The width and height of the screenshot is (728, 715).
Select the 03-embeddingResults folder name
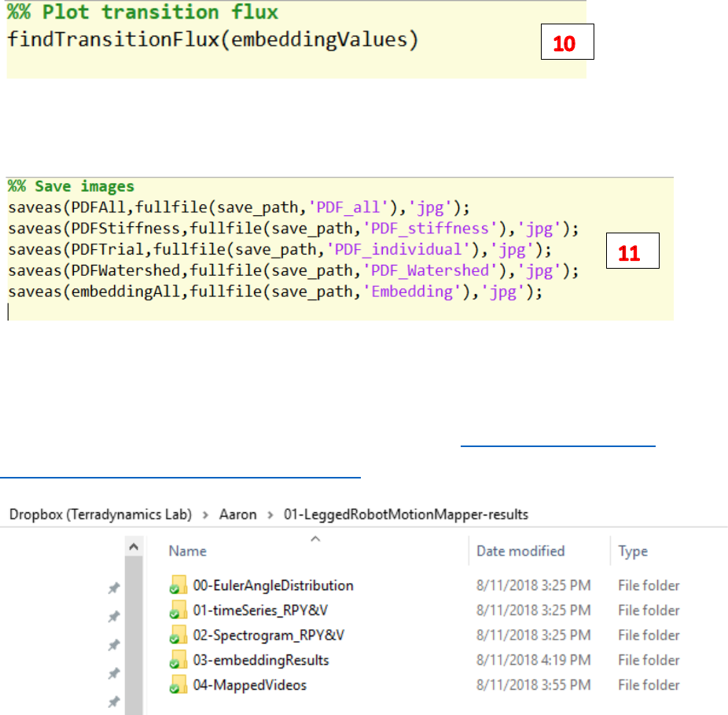[260, 660]
